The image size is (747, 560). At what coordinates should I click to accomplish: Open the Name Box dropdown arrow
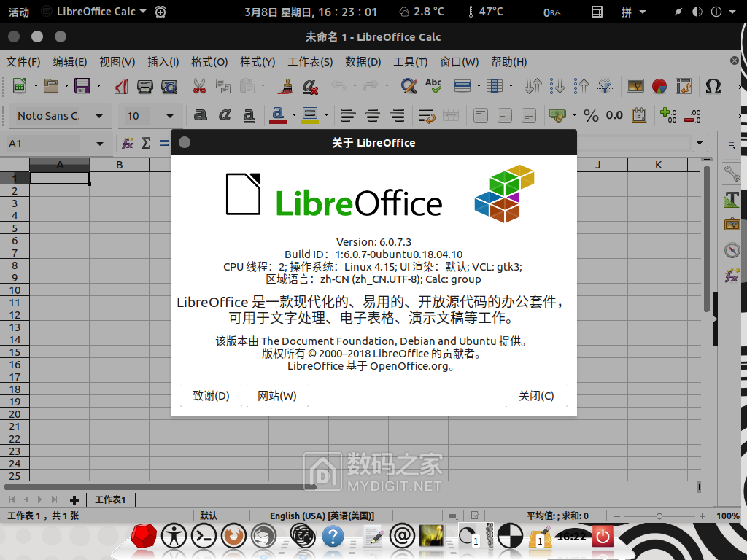99,144
